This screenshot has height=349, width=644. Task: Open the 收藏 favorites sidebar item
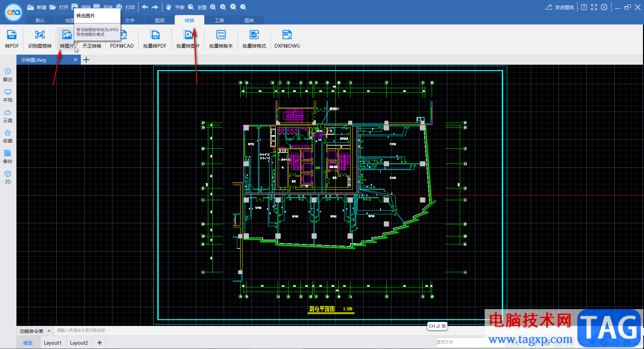[x=8, y=136]
